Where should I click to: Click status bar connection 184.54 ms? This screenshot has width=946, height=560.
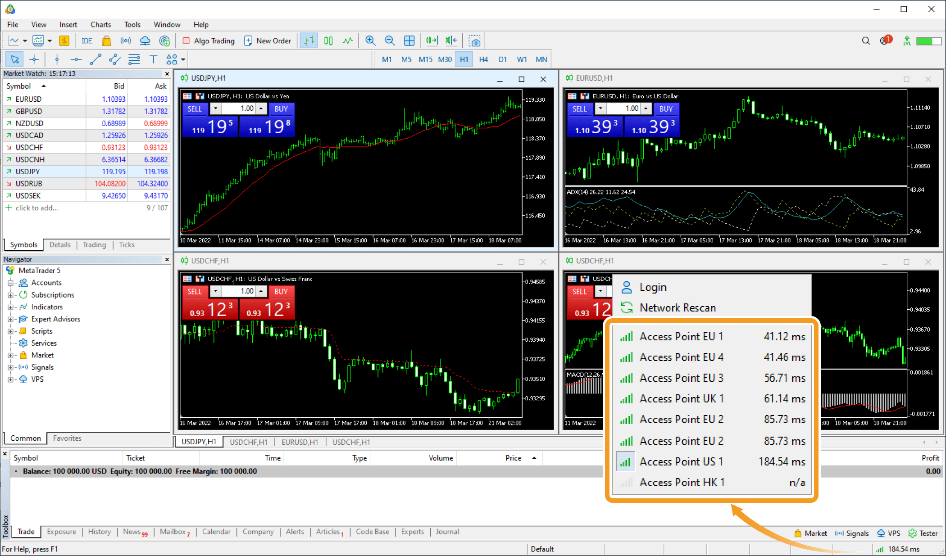tap(898, 549)
